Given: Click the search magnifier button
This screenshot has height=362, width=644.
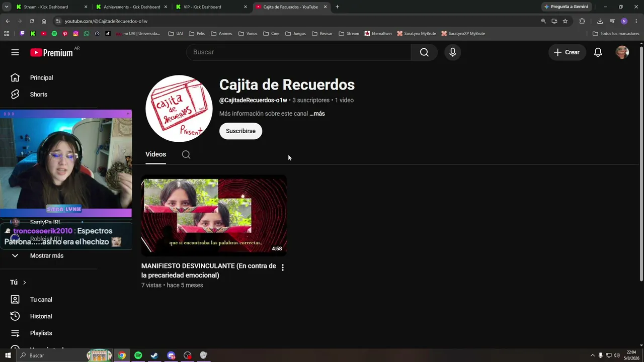Looking at the screenshot, I should point(424,52).
